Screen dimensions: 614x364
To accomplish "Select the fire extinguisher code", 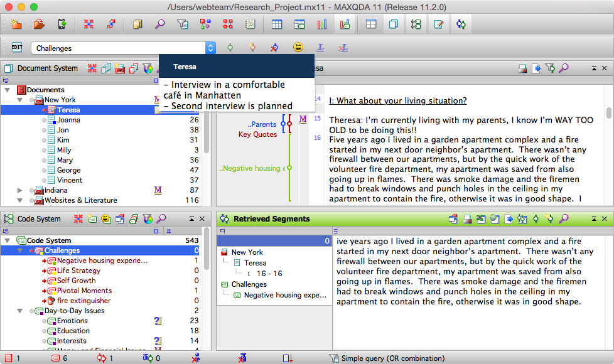I will pyautogui.click(x=83, y=301).
